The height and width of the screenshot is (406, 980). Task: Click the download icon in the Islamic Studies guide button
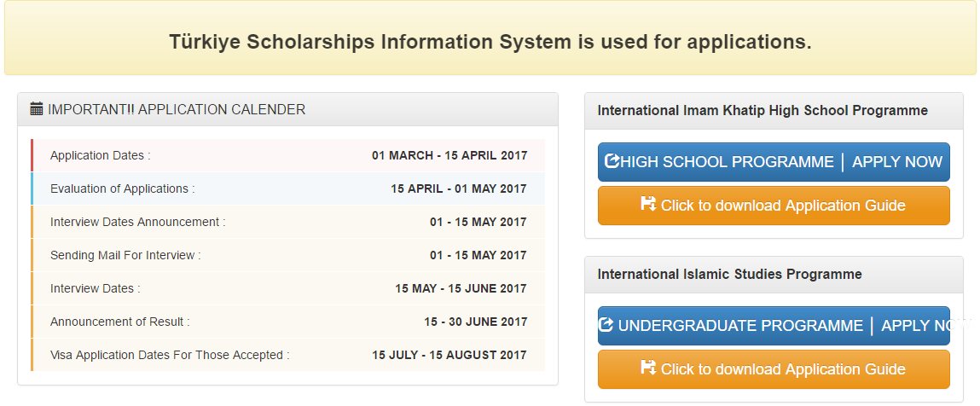[x=648, y=368]
